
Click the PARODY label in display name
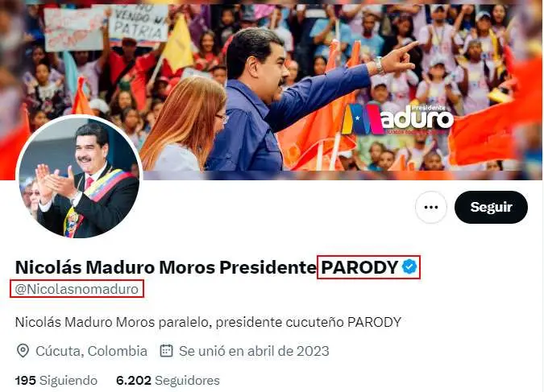pyautogui.click(x=359, y=267)
